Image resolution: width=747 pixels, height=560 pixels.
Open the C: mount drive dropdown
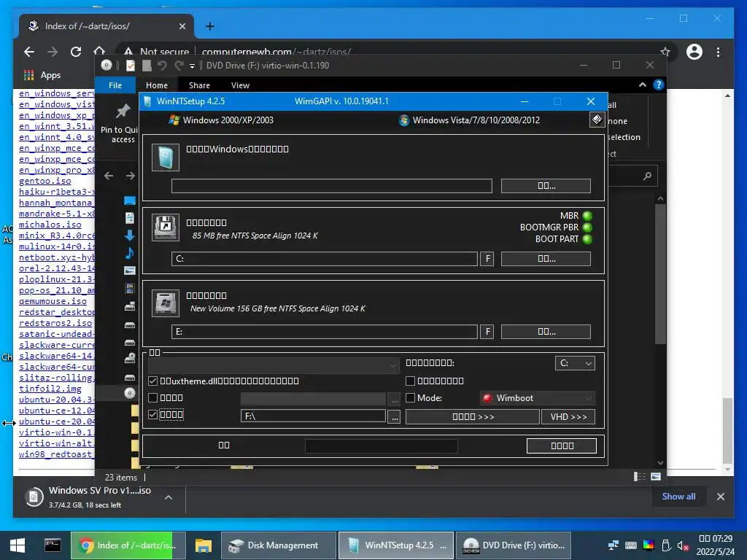click(575, 363)
